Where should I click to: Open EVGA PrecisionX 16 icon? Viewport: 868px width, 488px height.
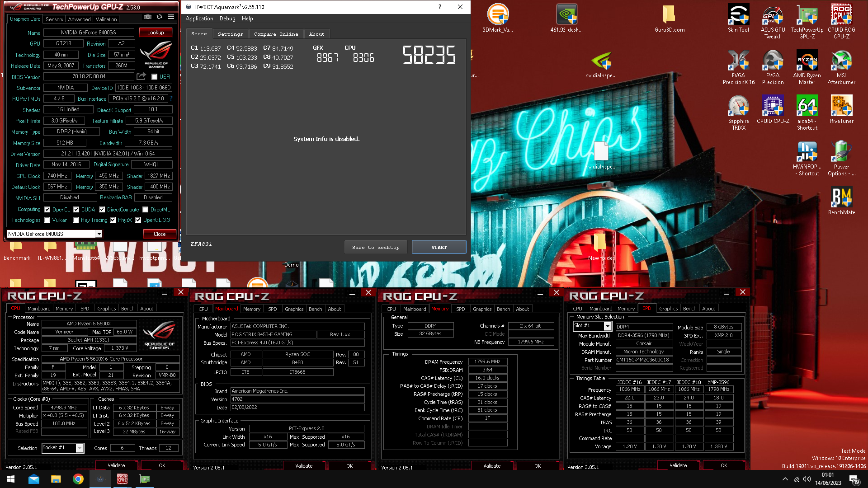(738, 67)
